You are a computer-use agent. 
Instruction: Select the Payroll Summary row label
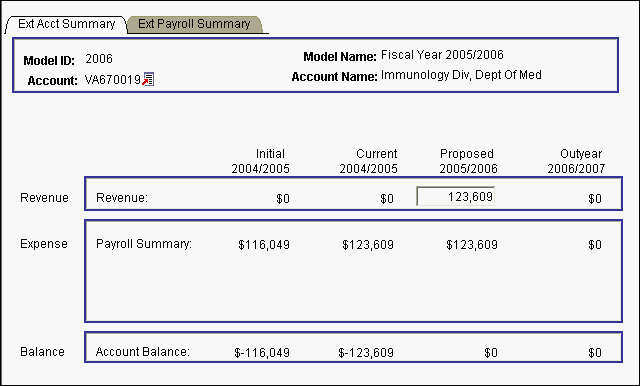coord(144,244)
